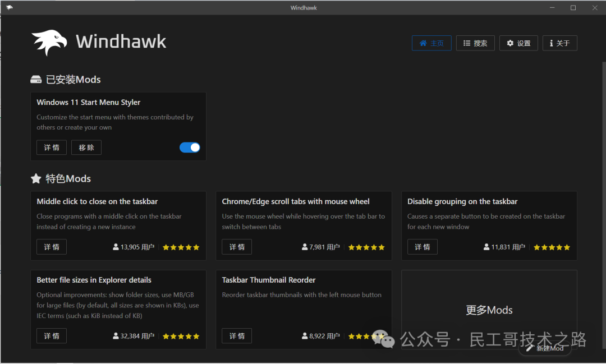Open details for Disable grouping on taskbar
The image size is (606, 364).
[422, 247]
